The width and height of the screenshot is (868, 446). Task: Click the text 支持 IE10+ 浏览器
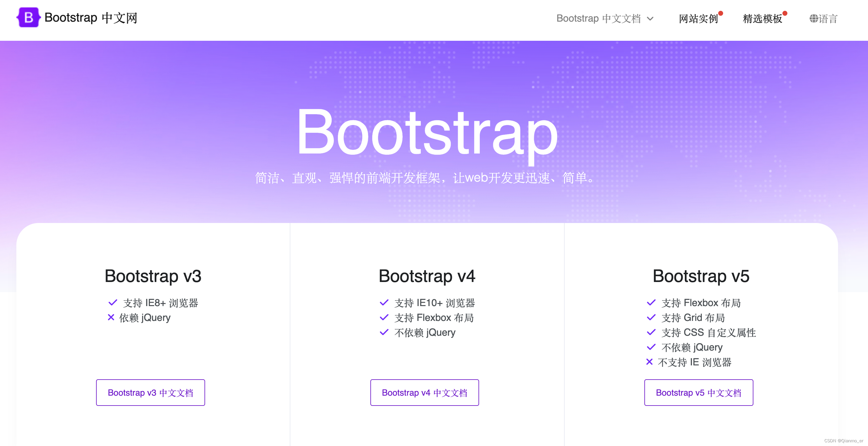click(x=435, y=303)
